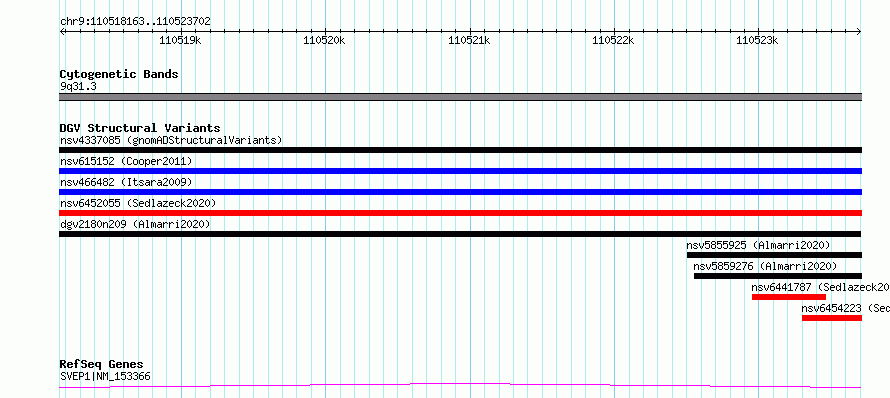Screen dimensions: 890x398
Task: Click the 110520k ruler tick label
Action: 324,40
